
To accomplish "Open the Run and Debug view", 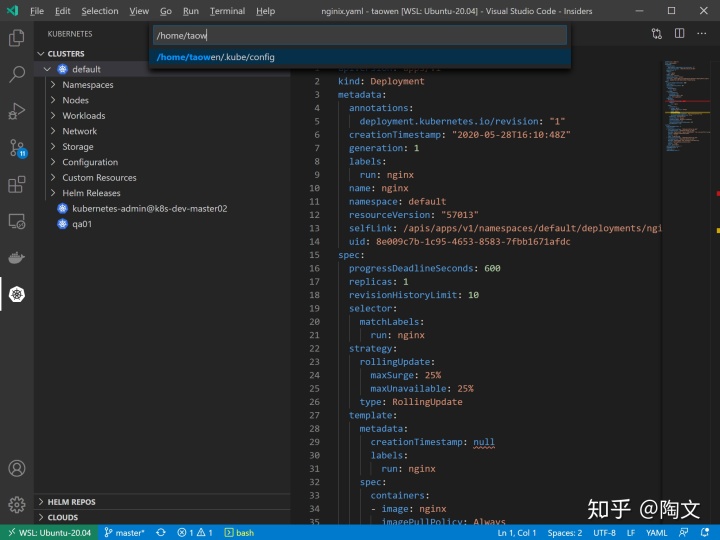I will [x=17, y=111].
